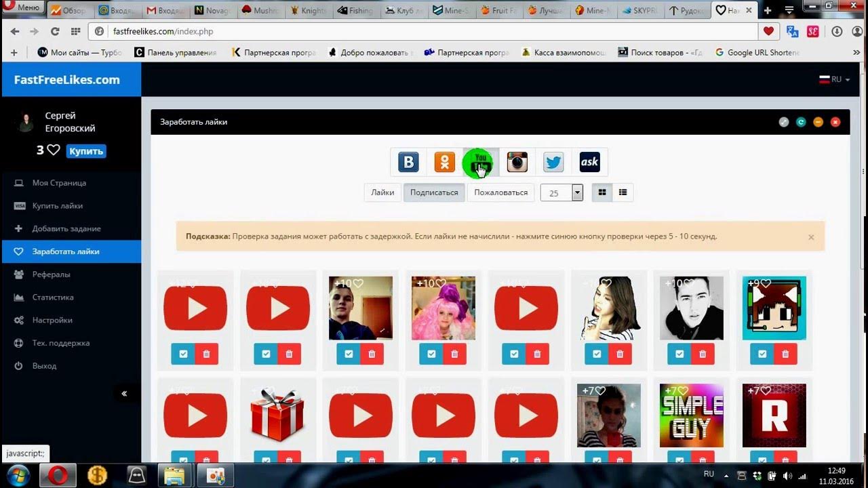Click the orange panel minimize circle icon

point(818,122)
